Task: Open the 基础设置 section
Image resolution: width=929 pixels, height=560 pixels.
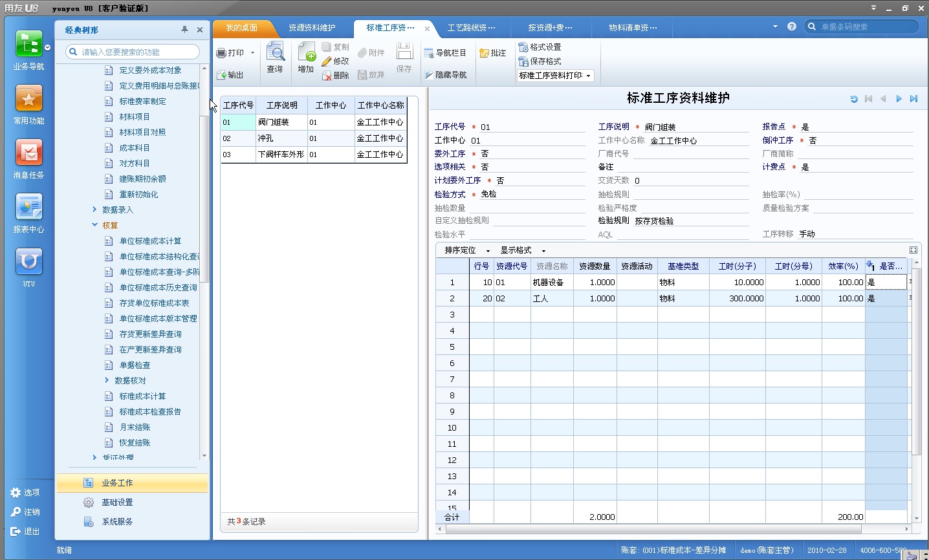Action: [132, 502]
